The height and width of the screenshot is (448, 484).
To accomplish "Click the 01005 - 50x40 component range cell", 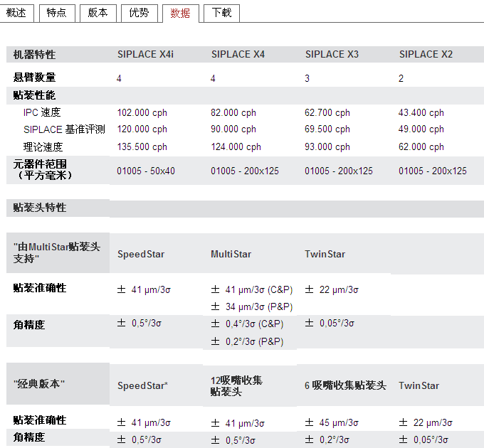I will (145, 171).
